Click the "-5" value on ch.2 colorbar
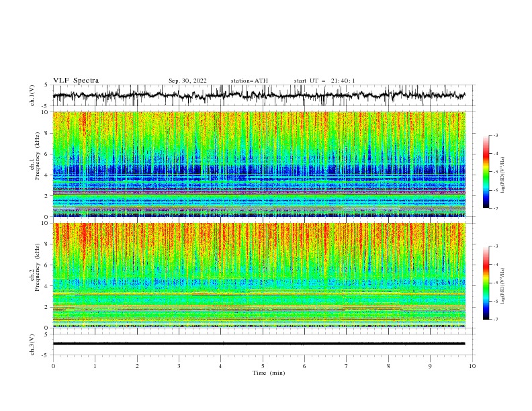 (x=496, y=283)
